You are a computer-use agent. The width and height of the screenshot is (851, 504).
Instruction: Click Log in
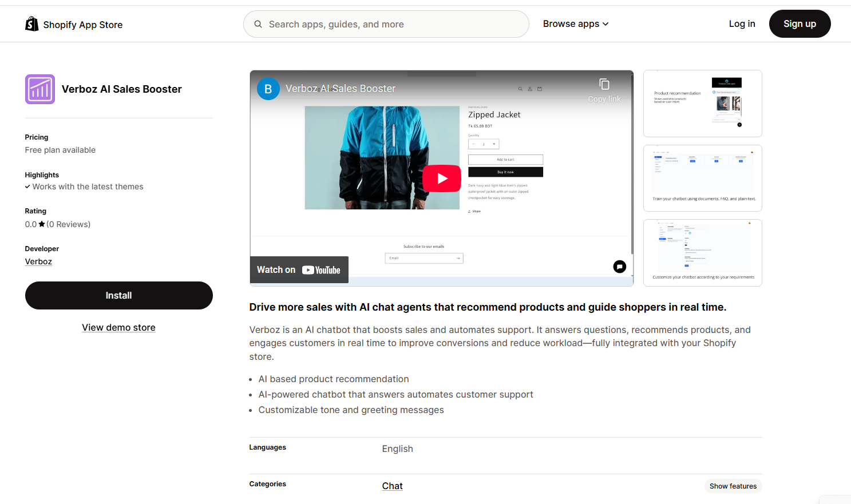coord(742,24)
